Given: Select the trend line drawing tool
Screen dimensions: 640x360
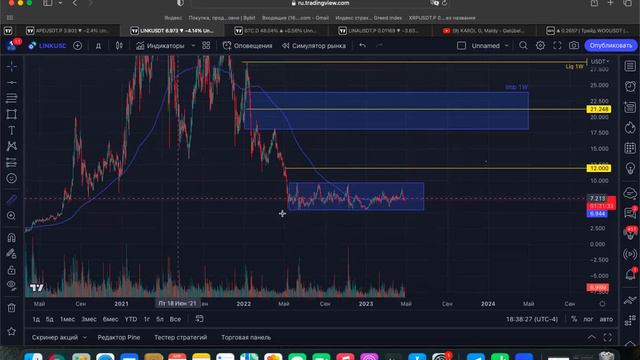Looking at the screenshot, I should click(11, 82).
